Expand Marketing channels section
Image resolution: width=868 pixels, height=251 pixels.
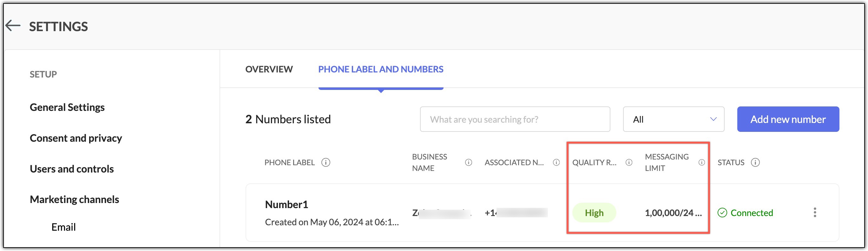(x=75, y=200)
